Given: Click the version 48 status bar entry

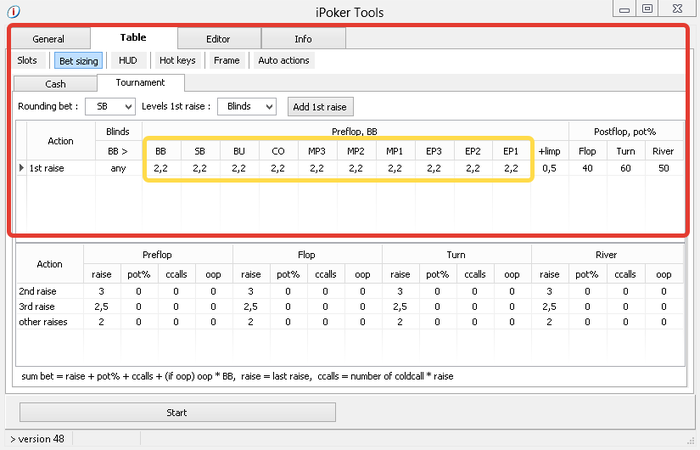Looking at the screenshot, I should coord(38,439).
